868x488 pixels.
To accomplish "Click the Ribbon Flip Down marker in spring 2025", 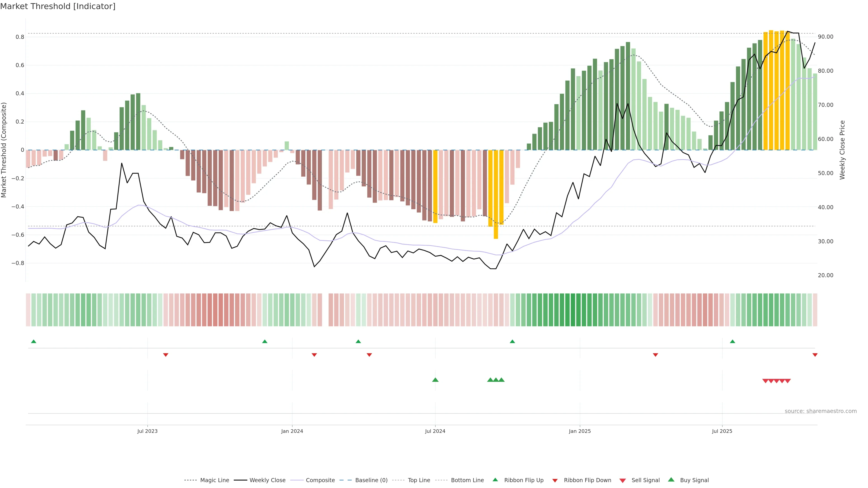I will [x=655, y=355].
